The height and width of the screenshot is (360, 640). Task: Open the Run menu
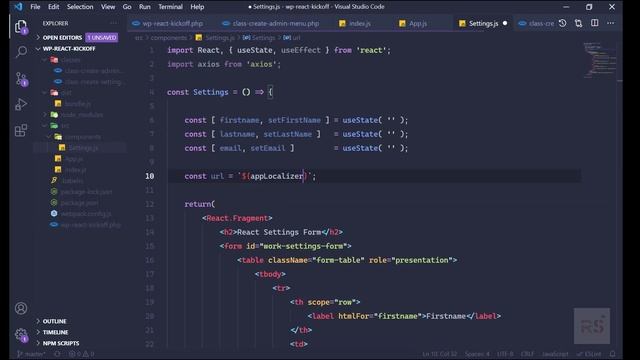(144, 7)
